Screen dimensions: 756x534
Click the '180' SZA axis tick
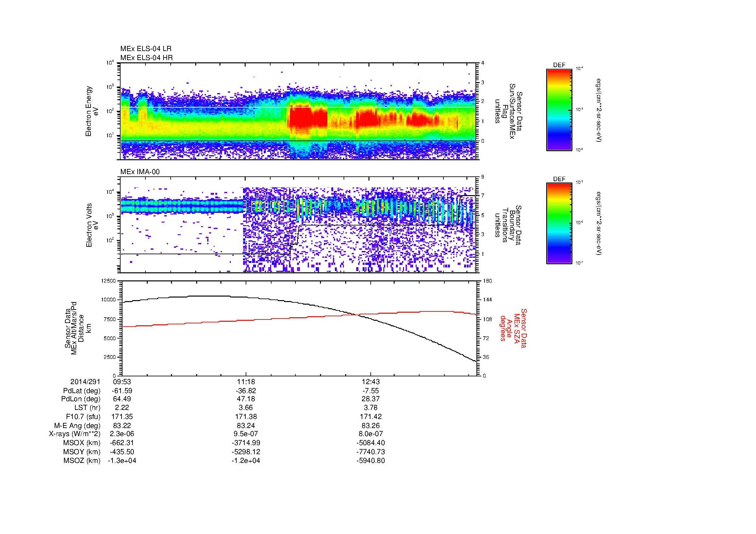point(488,281)
